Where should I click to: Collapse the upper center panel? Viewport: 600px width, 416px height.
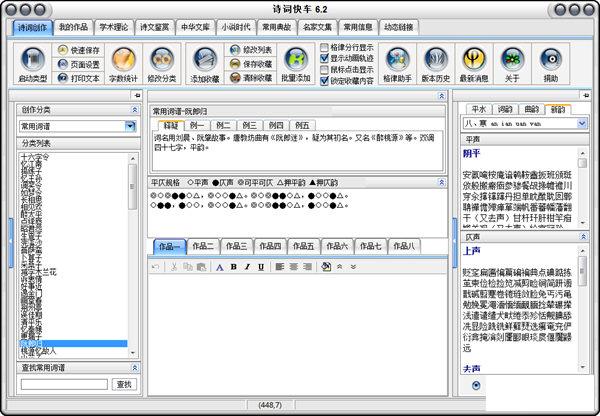click(442, 96)
